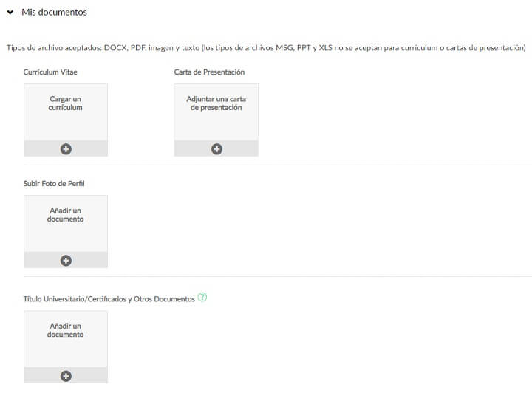Click plus icon in Título Universitario upload tile
Viewport: 532px width, 393px height.
66,376
